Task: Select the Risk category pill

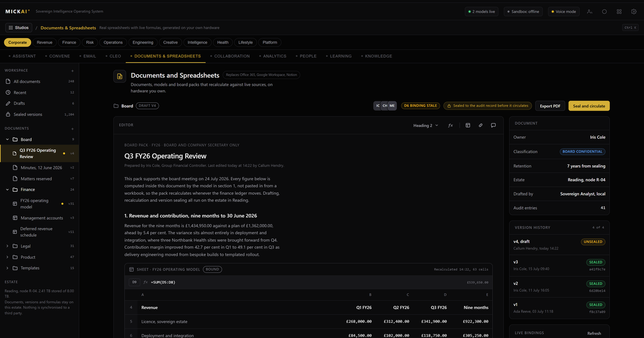Action: click(90, 42)
